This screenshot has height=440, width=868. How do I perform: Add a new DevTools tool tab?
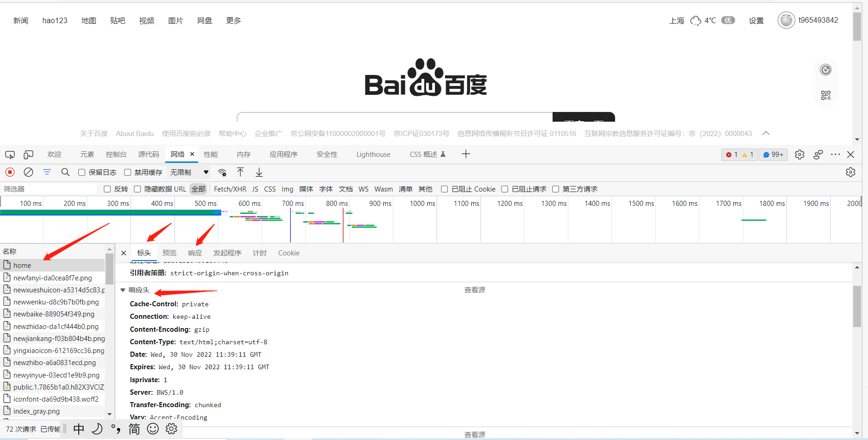click(466, 154)
